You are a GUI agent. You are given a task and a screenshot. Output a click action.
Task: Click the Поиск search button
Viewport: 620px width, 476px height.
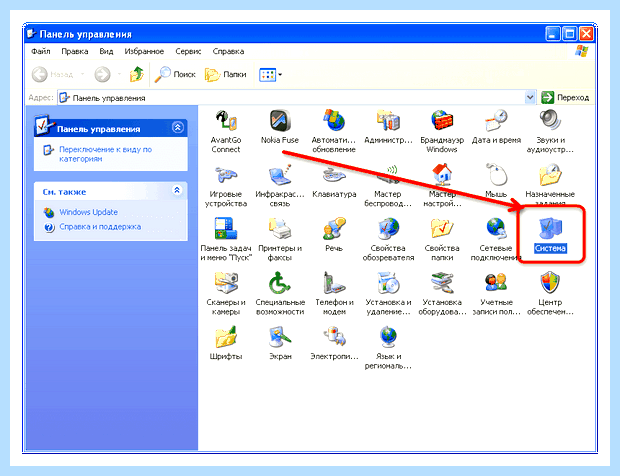pos(175,74)
